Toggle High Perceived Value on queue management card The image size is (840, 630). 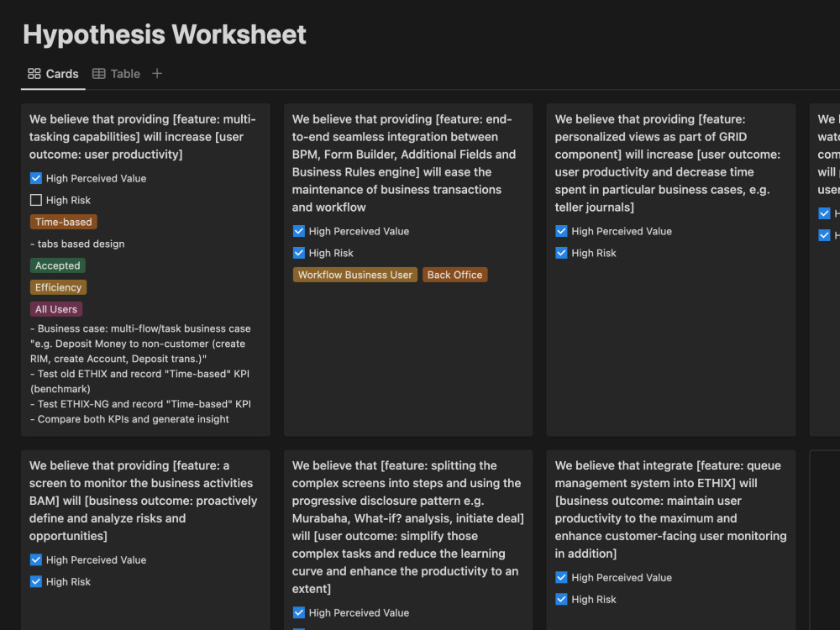click(x=561, y=578)
